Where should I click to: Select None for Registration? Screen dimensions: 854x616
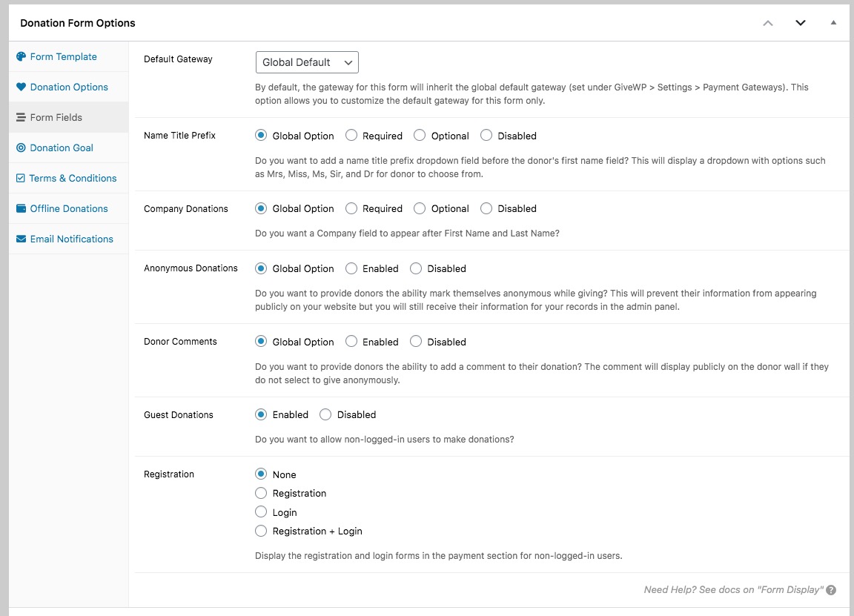(x=261, y=474)
